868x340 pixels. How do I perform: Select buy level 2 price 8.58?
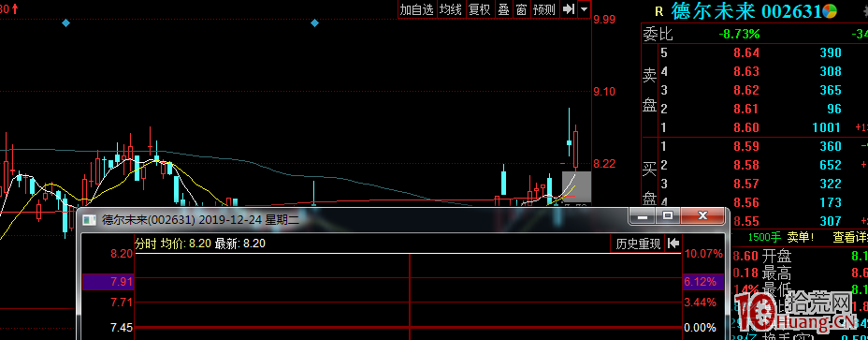(x=746, y=165)
